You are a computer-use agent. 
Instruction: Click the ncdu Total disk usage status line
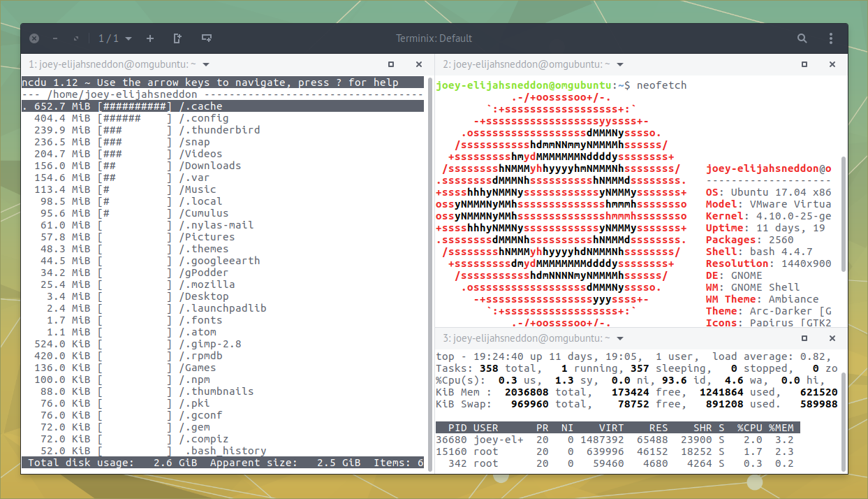click(x=223, y=463)
